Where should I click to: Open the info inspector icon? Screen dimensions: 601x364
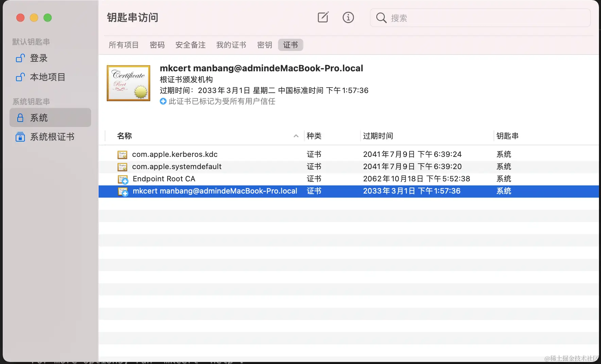[x=348, y=17]
